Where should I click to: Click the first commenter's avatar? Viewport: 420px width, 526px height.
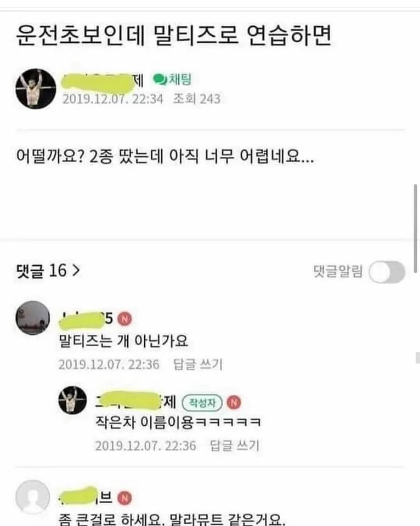32,318
